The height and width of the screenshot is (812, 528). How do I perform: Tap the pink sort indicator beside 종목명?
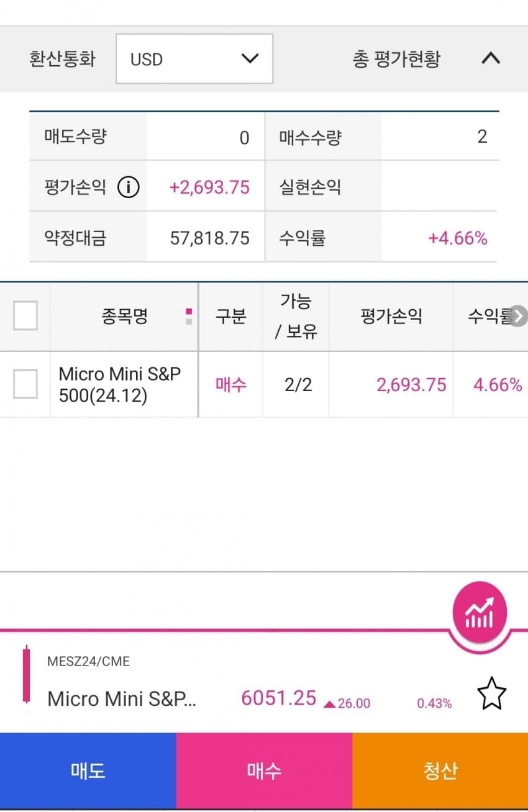189,317
